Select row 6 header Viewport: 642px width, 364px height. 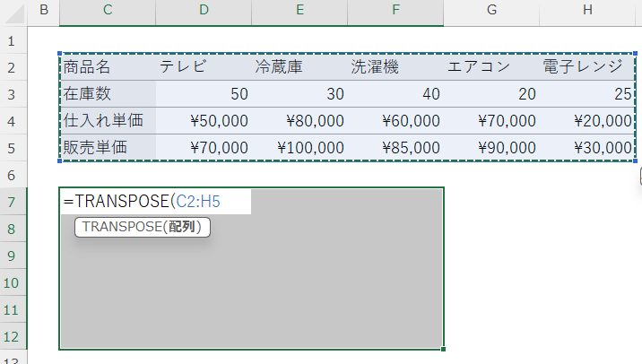pos(13,175)
